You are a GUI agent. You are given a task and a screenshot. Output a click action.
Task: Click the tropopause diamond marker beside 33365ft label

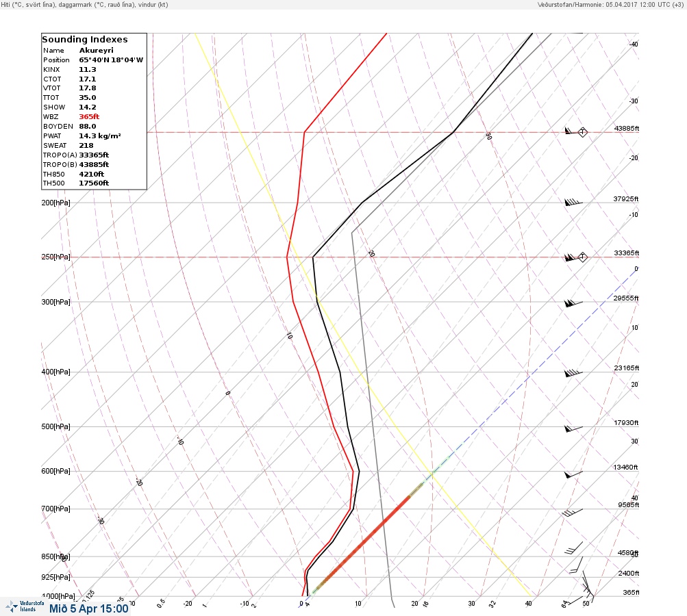(582, 257)
